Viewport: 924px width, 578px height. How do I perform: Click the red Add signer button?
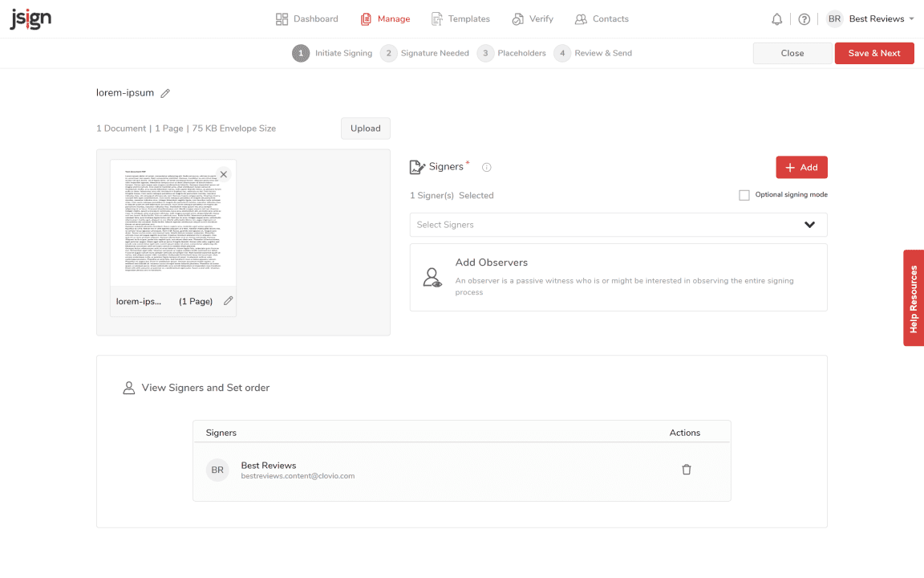point(801,167)
